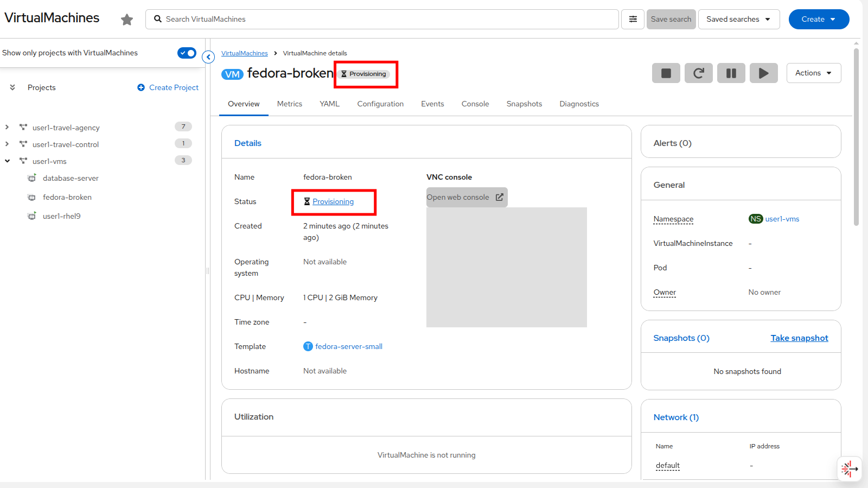The width and height of the screenshot is (868, 488).
Task: Open the fedora-server-small template link
Action: coord(348,346)
